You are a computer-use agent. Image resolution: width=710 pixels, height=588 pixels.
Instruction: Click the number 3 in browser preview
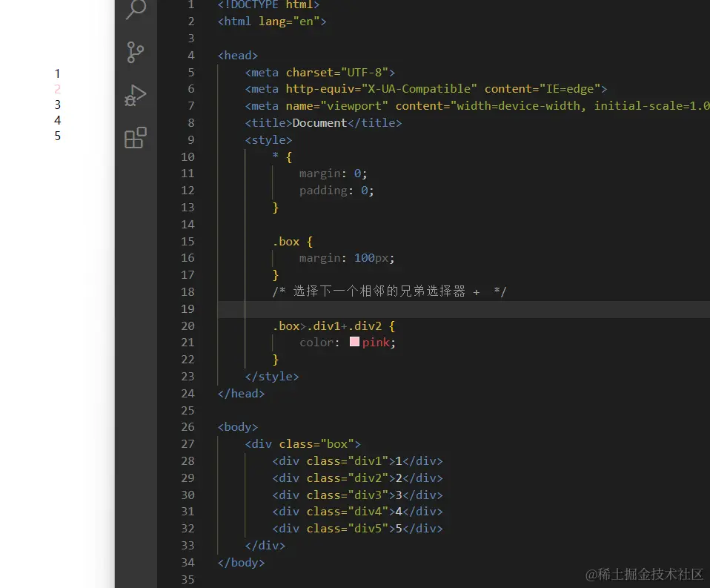[x=58, y=105]
